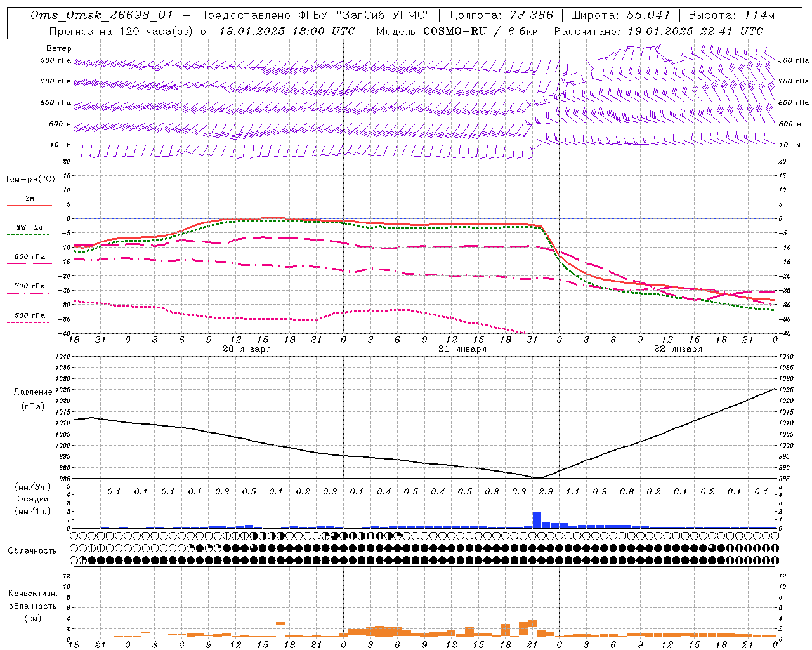Click the (км) unit under convective cloudiness

click(32, 618)
